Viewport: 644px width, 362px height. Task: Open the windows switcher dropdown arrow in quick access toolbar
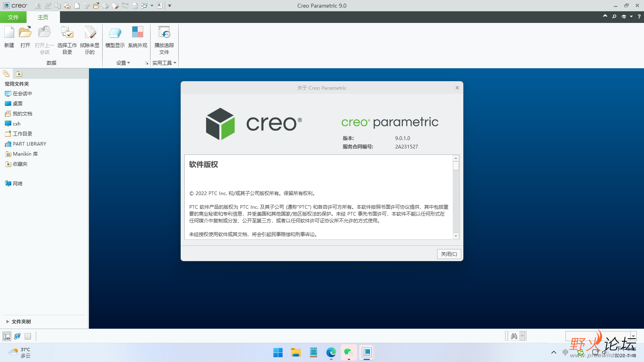tap(152, 6)
